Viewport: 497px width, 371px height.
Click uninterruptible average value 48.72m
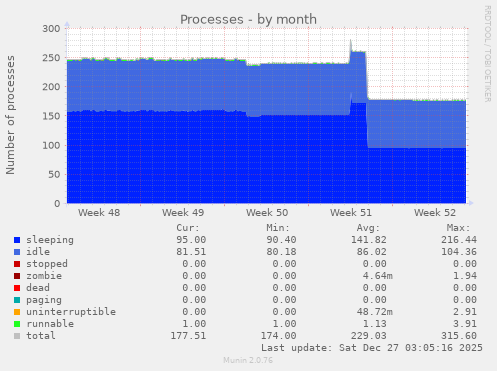(x=375, y=312)
